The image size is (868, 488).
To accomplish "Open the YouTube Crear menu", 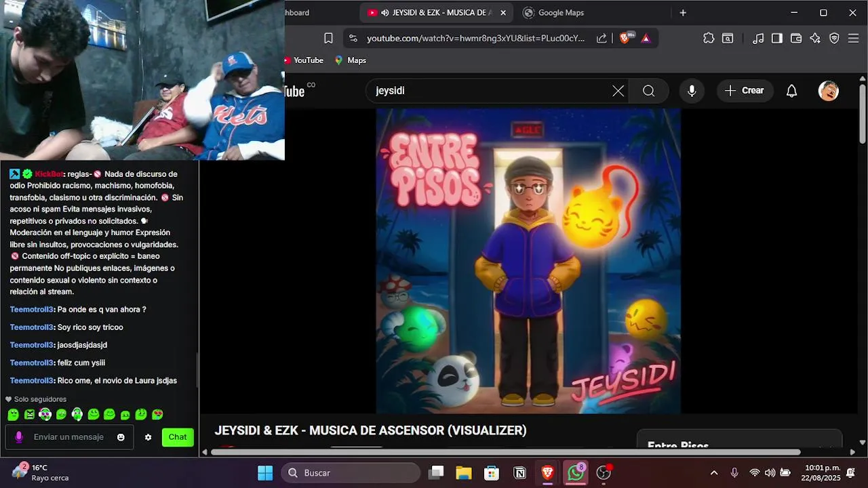I will pos(744,91).
